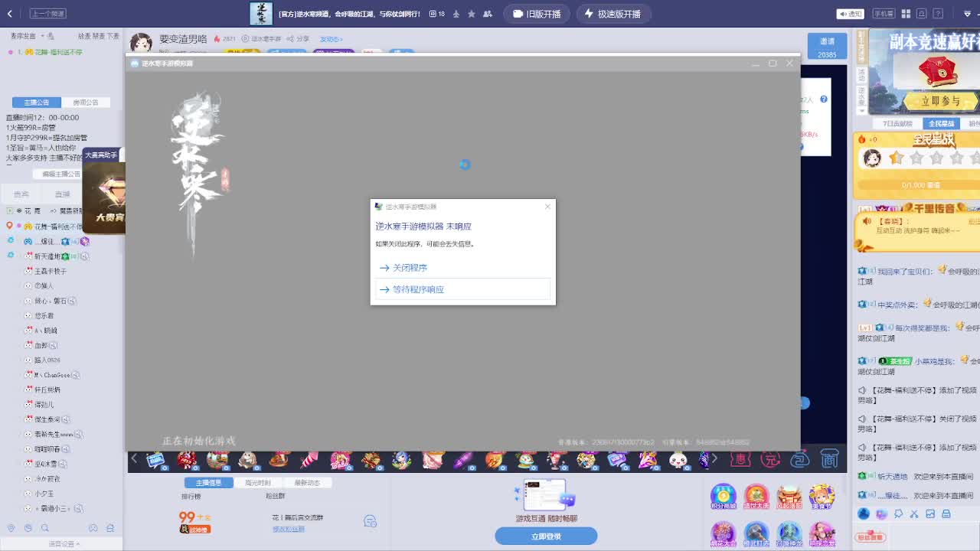Open the blue swirl icon in gift bar
The height and width of the screenshot is (551, 980).
(800, 459)
